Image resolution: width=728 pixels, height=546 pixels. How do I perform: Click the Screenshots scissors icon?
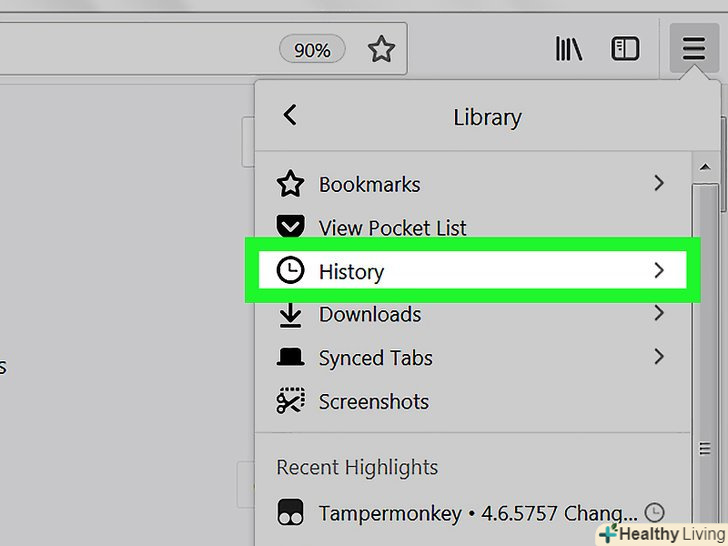click(x=290, y=402)
